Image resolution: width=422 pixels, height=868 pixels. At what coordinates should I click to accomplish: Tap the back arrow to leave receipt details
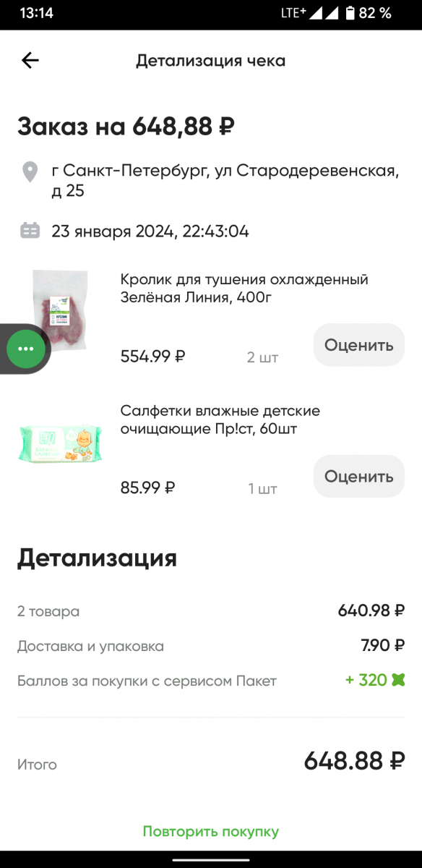30,61
